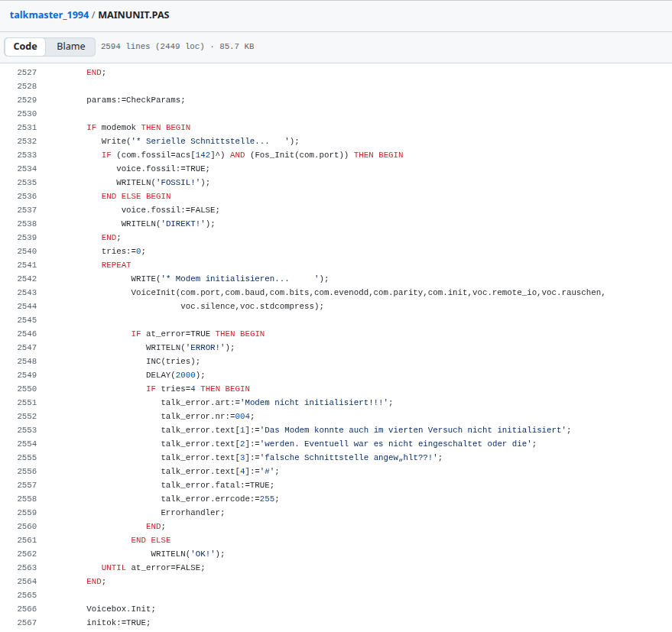Select line number 2527
Image resolution: width=672 pixels, height=632 pixels.
point(27,73)
